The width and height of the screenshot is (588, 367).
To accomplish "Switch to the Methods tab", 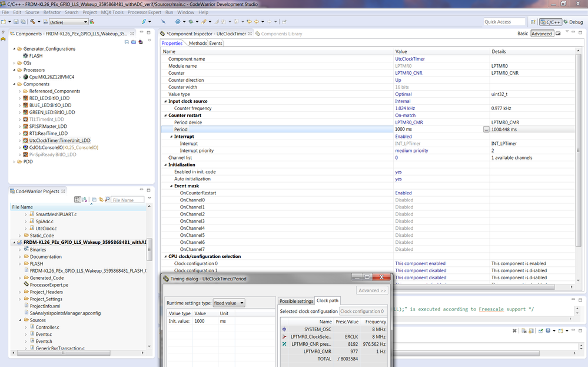I will [x=197, y=42].
